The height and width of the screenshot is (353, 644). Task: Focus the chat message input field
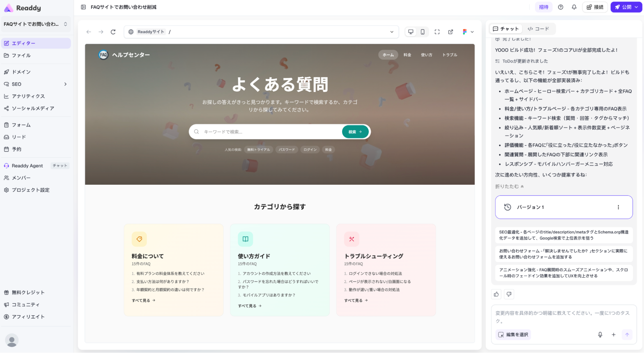pyautogui.click(x=563, y=317)
